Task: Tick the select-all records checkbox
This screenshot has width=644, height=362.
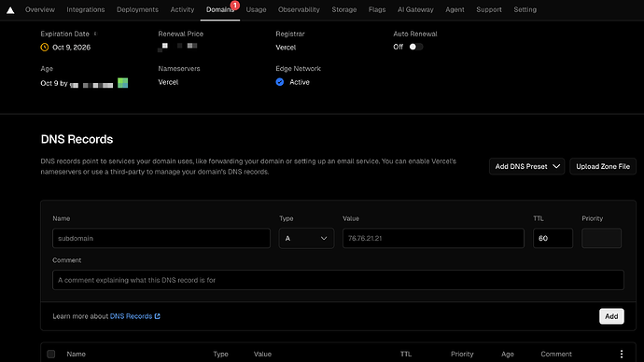Action: (x=51, y=354)
